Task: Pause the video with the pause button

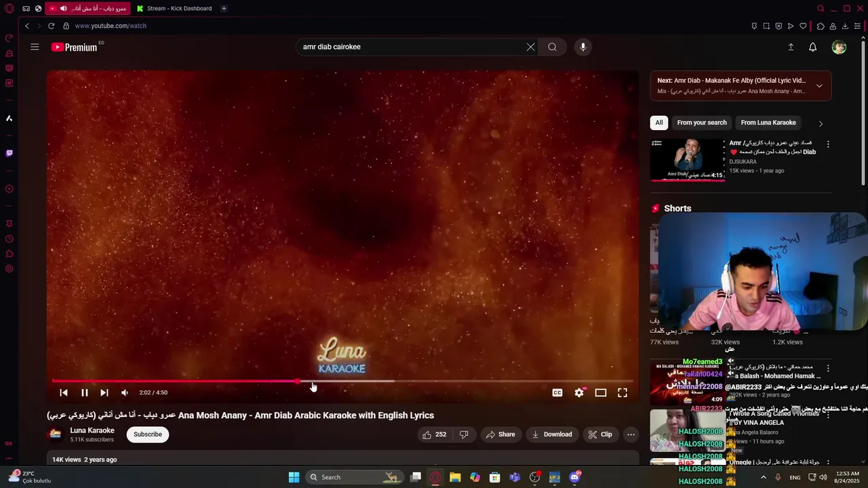Action: point(85,392)
